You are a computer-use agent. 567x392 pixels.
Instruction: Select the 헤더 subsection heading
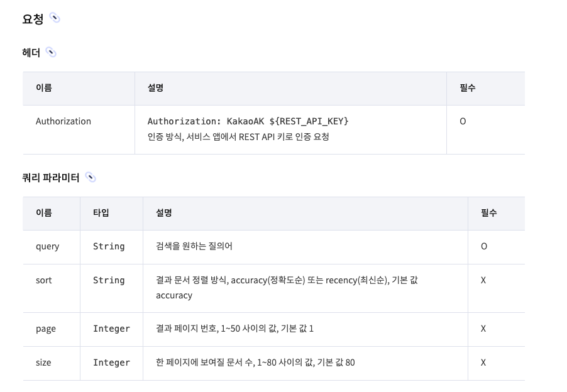click(31, 53)
